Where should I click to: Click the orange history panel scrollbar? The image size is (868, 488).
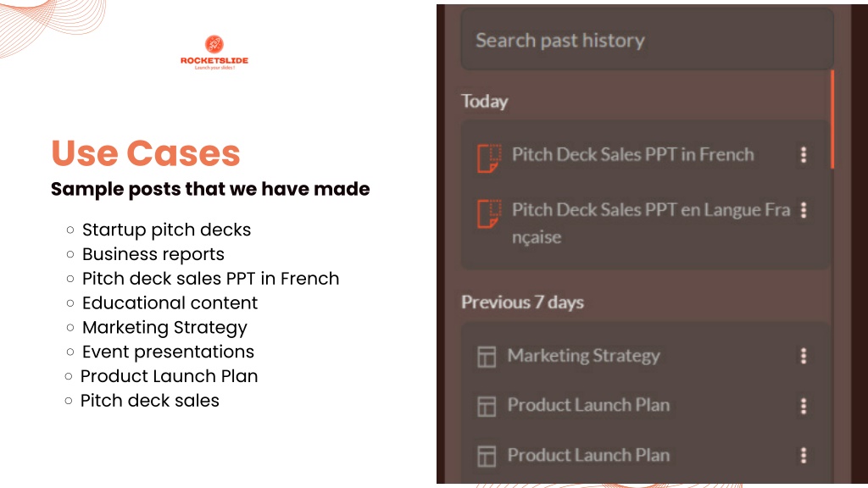832,119
